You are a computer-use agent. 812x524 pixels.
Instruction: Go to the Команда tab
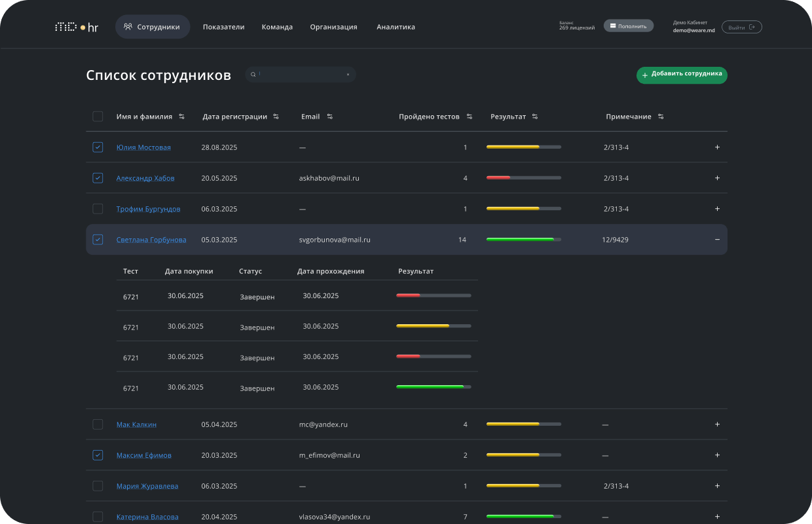coord(277,27)
